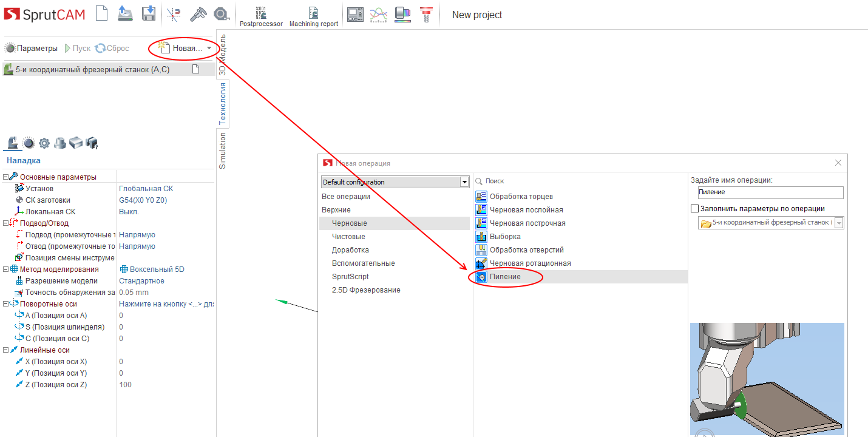This screenshot has width=868, height=437.
Task: Select the 5-axis milling machine row
Action: click(108, 69)
